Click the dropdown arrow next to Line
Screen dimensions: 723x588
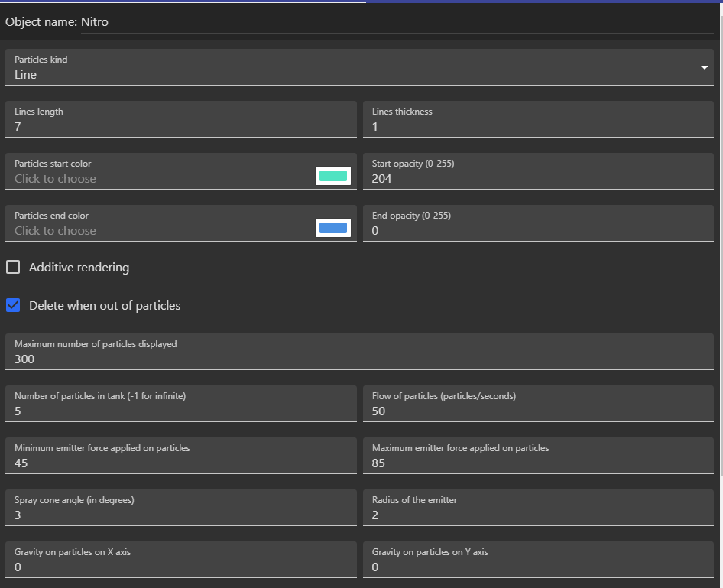[x=704, y=68]
